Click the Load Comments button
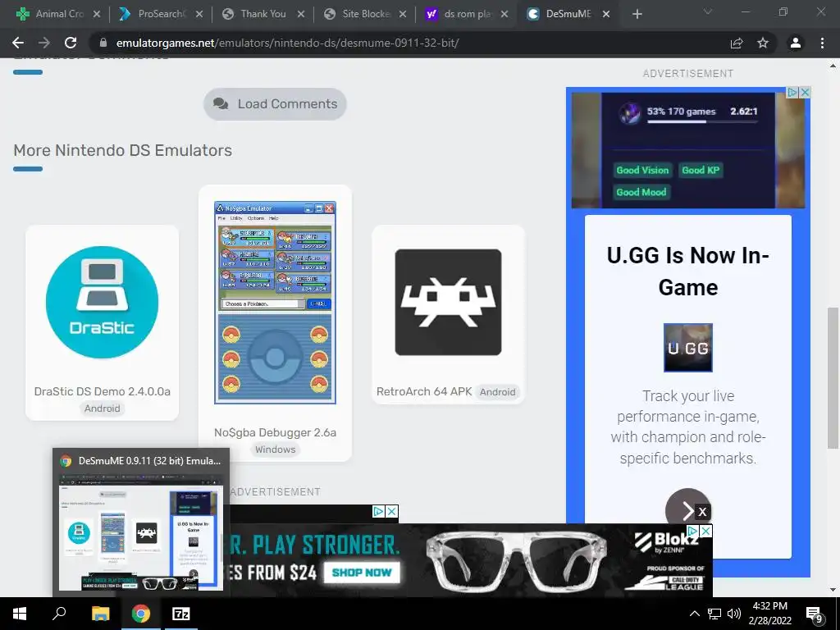840x630 pixels. coord(275,104)
